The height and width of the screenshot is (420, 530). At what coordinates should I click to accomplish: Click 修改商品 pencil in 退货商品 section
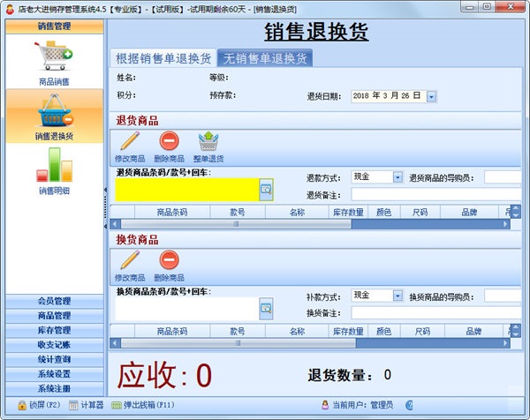point(130,141)
